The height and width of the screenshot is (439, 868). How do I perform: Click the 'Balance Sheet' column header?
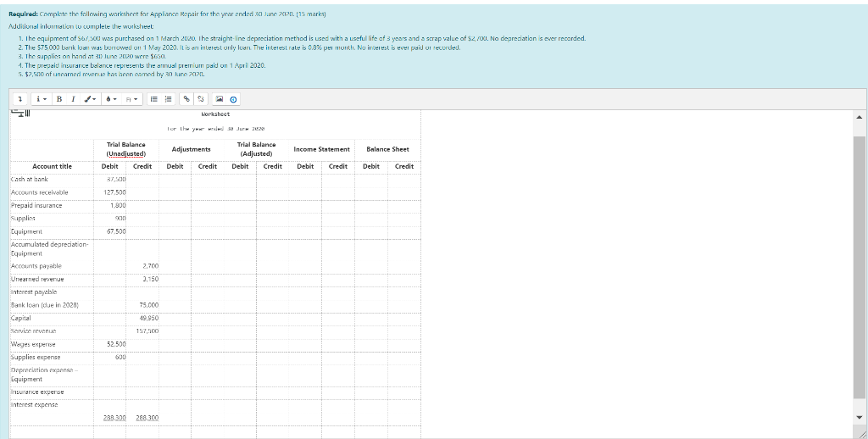tap(387, 149)
